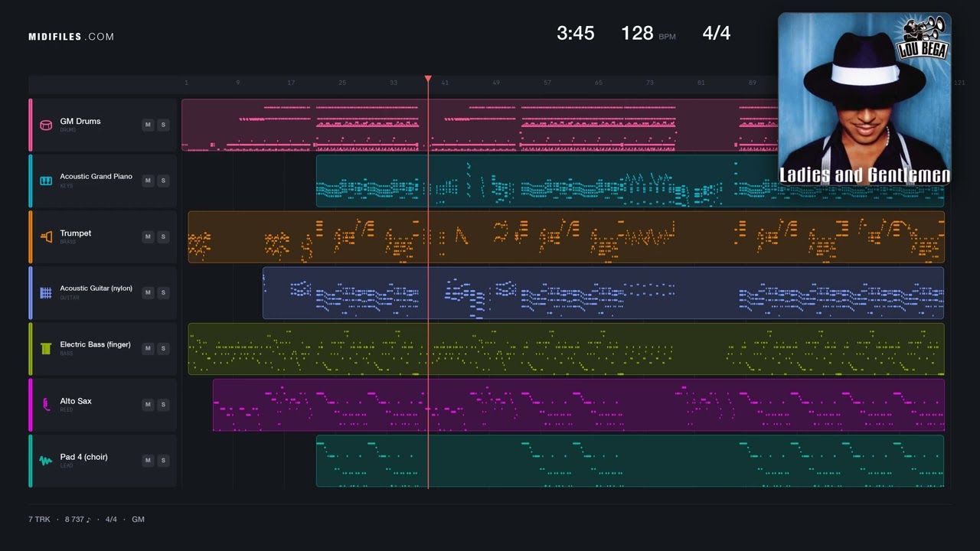This screenshot has width=980, height=551.
Task: Click the Alto Sax reed icon
Action: pyautogui.click(x=46, y=404)
